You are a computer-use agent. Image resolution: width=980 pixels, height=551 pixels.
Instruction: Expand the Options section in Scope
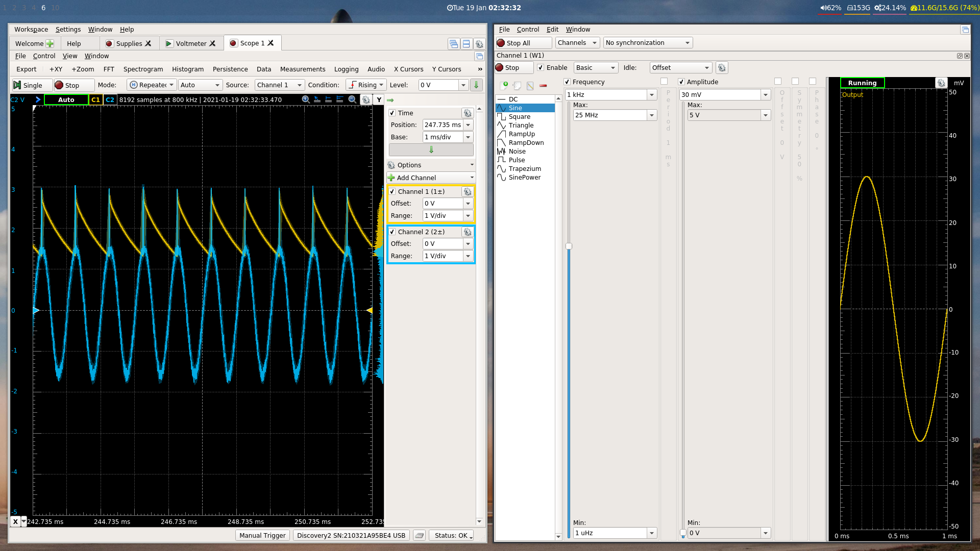coord(430,165)
